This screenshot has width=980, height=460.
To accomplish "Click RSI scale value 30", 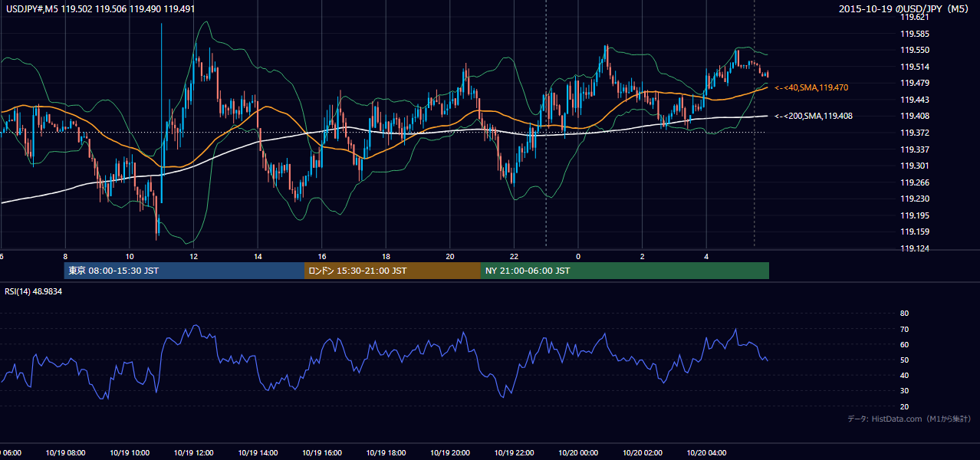I will click(x=904, y=391).
